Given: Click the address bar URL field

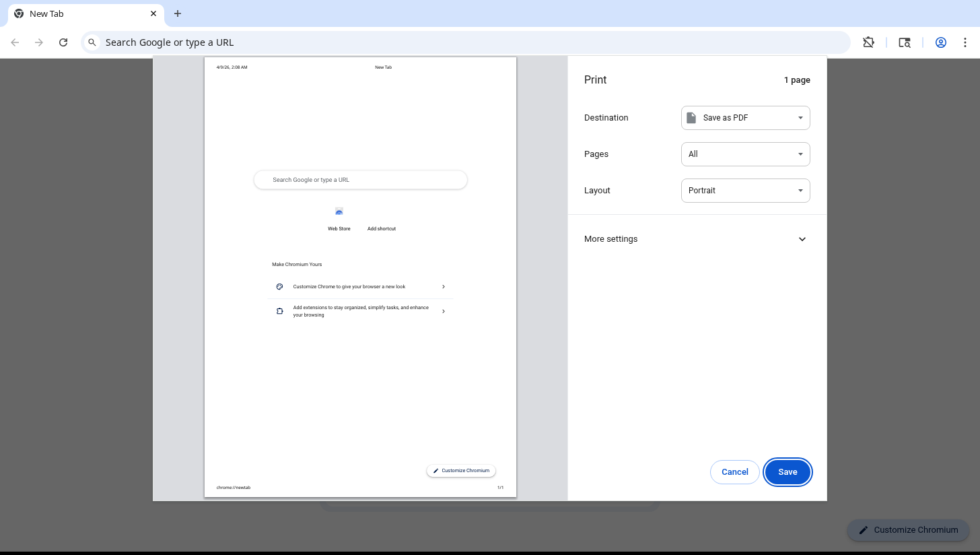Looking at the screenshot, I should (471, 42).
